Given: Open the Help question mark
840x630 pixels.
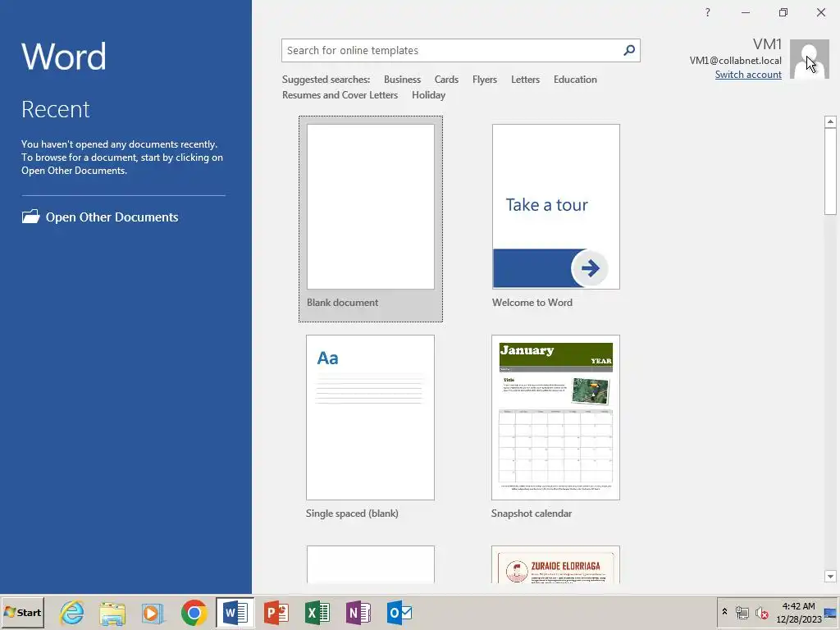Looking at the screenshot, I should [x=708, y=12].
